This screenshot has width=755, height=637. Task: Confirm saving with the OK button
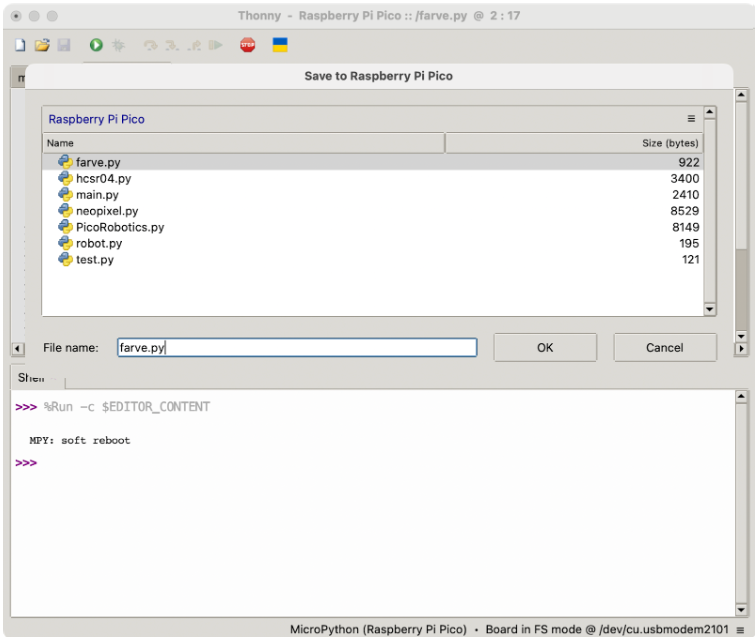click(545, 347)
